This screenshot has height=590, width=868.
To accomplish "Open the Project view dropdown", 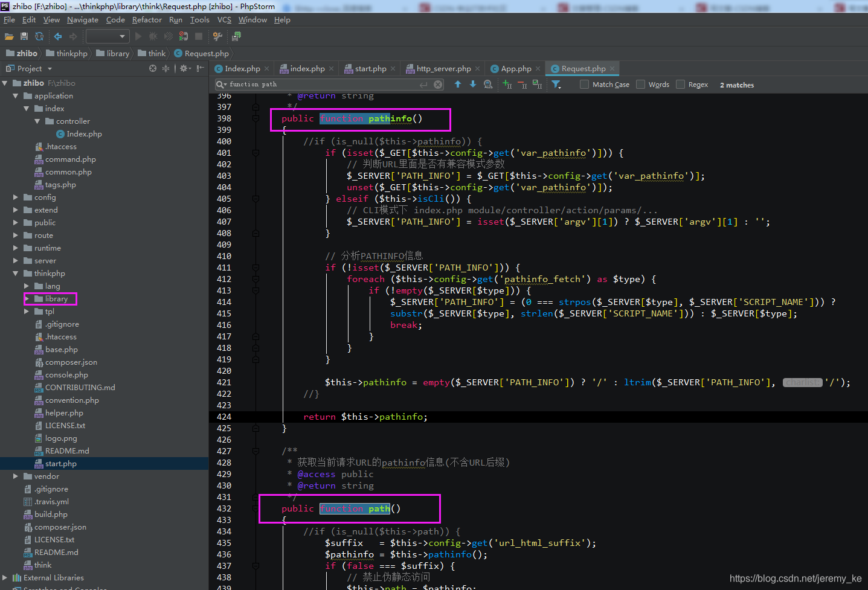I will (x=50, y=69).
